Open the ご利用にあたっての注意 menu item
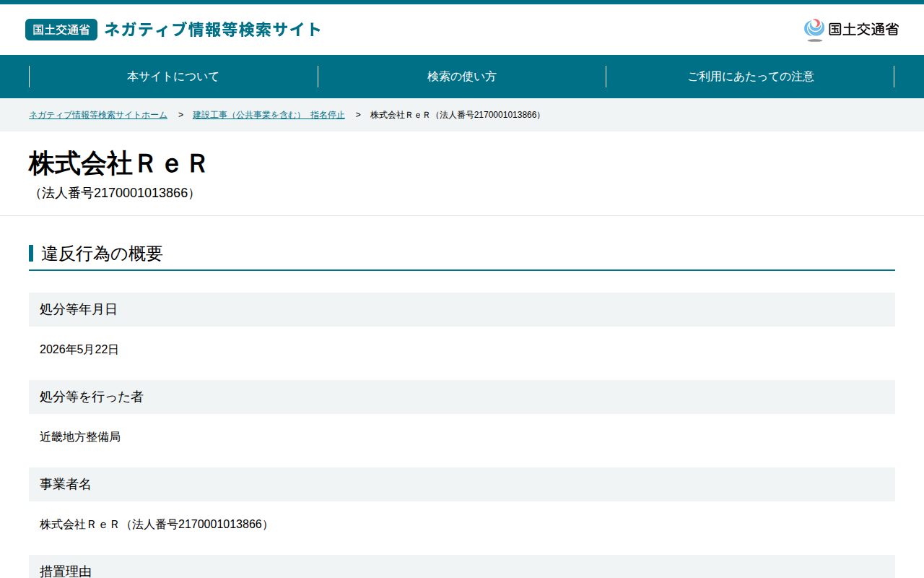Screen dimensions: 924x578 (x=751, y=77)
